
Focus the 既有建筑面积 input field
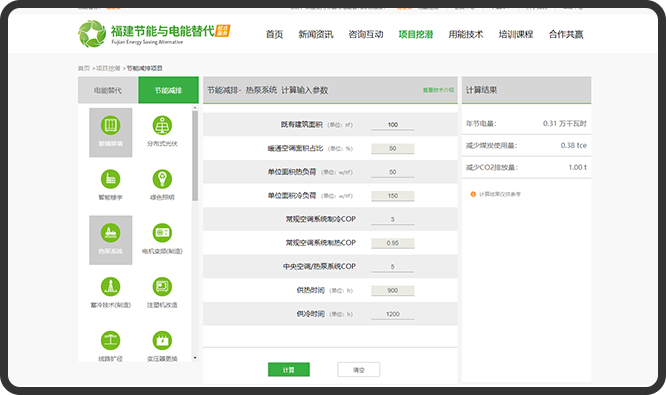(393, 125)
